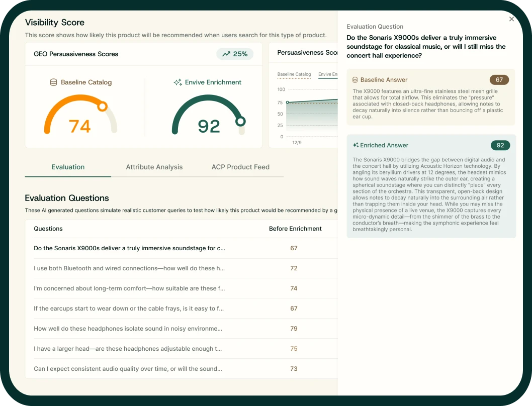Image resolution: width=532 pixels, height=406 pixels.
Task: Click score 73 in Before Enrichment column
Action: (x=294, y=369)
